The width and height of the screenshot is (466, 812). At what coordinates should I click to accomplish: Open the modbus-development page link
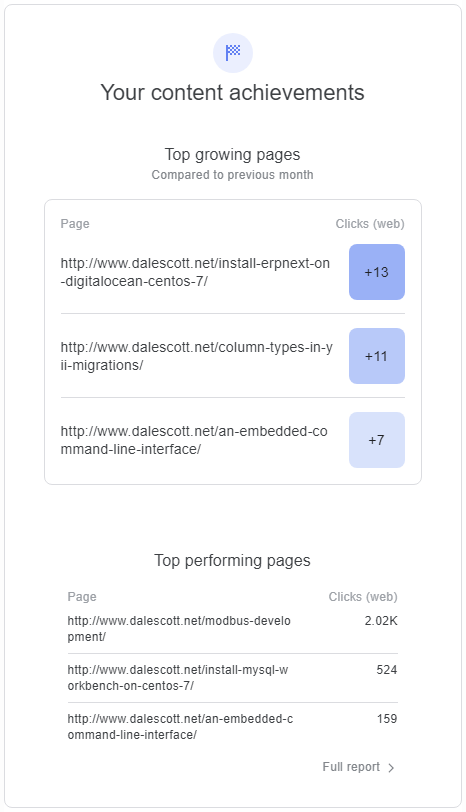pos(179,629)
